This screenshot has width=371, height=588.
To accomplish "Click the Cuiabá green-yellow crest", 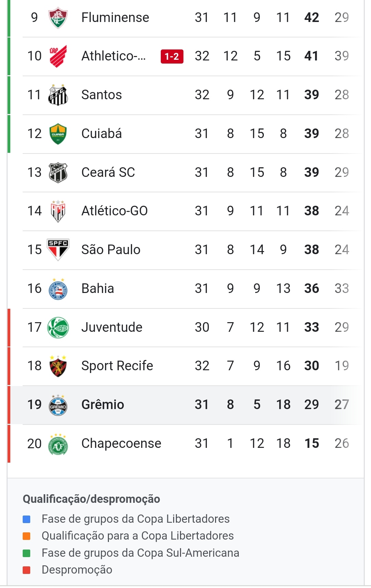I will click(58, 134).
